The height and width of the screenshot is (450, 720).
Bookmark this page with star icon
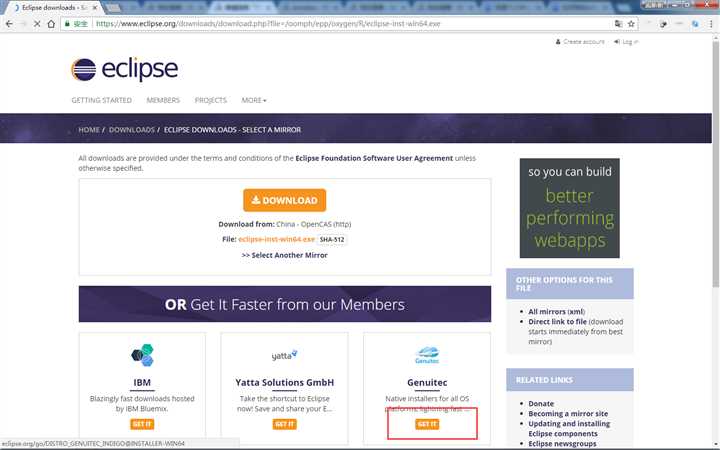point(631,24)
